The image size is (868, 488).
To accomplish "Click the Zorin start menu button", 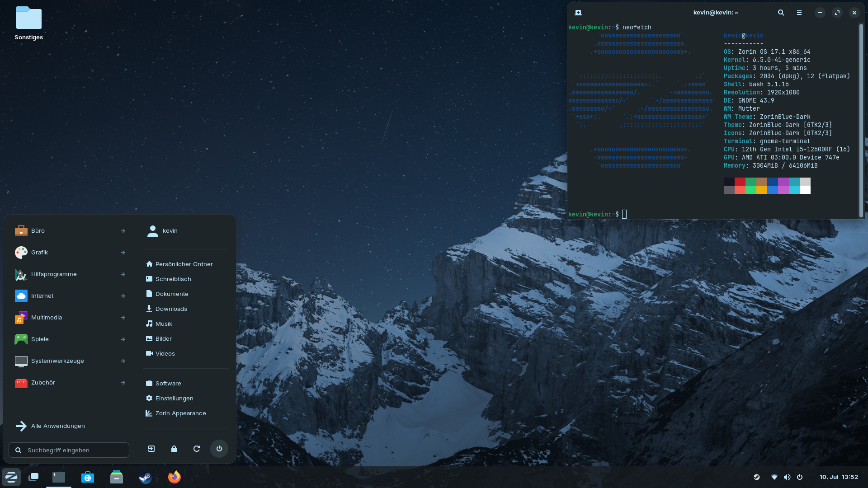I will point(11,477).
